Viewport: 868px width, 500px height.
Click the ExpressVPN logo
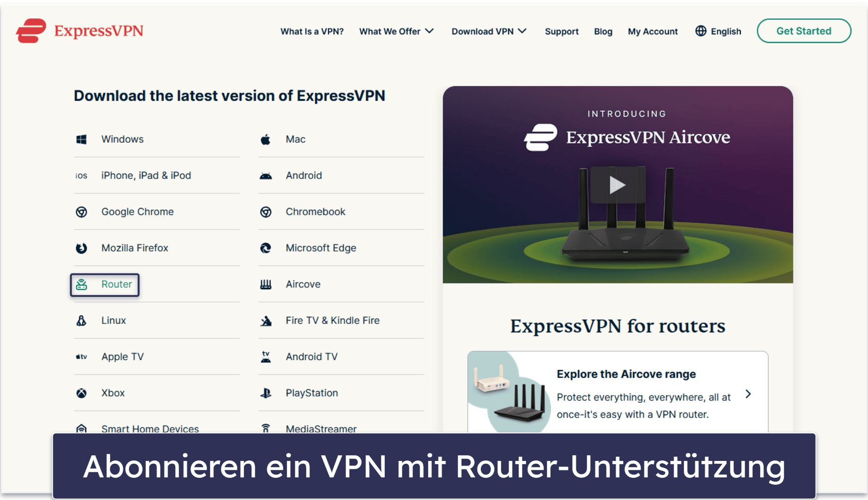tap(80, 31)
